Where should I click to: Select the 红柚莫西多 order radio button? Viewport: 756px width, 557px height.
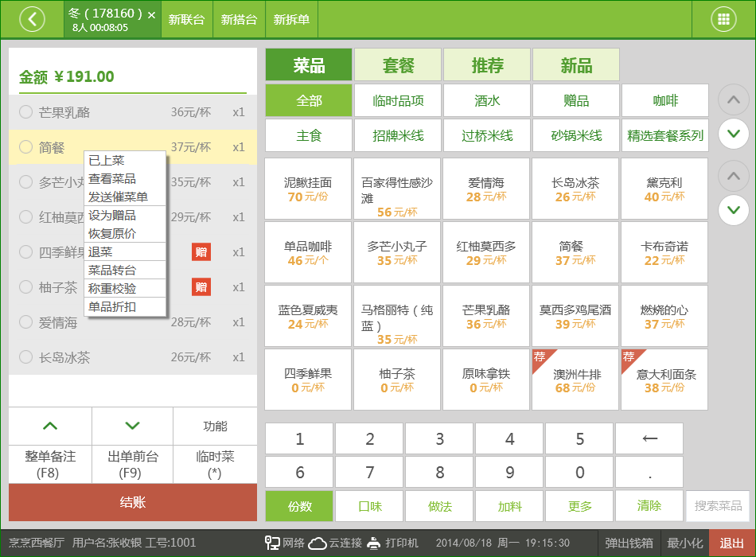point(25,217)
